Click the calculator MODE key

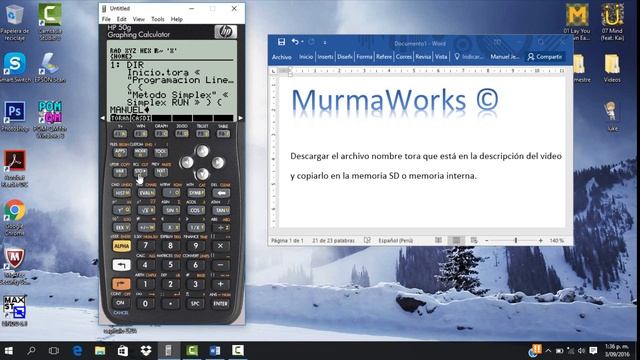140,152
